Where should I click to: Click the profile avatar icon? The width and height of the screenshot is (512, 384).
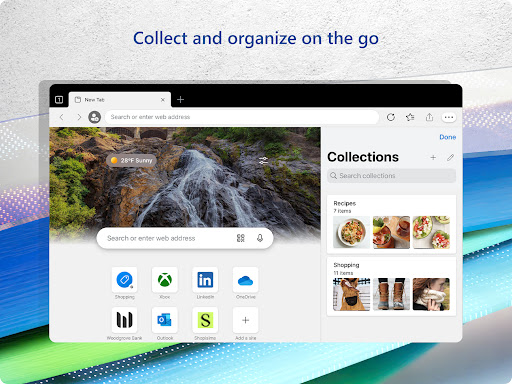click(95, 117)
